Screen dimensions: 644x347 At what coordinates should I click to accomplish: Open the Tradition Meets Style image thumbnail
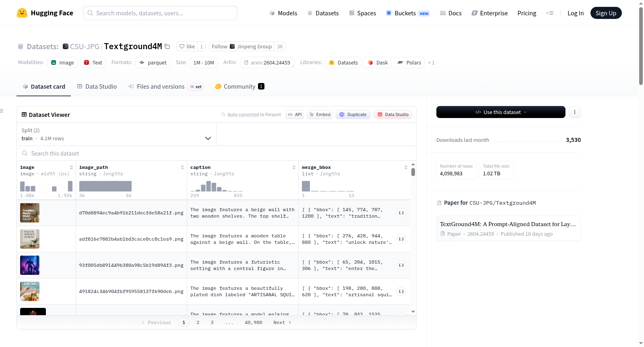point(30,213)
